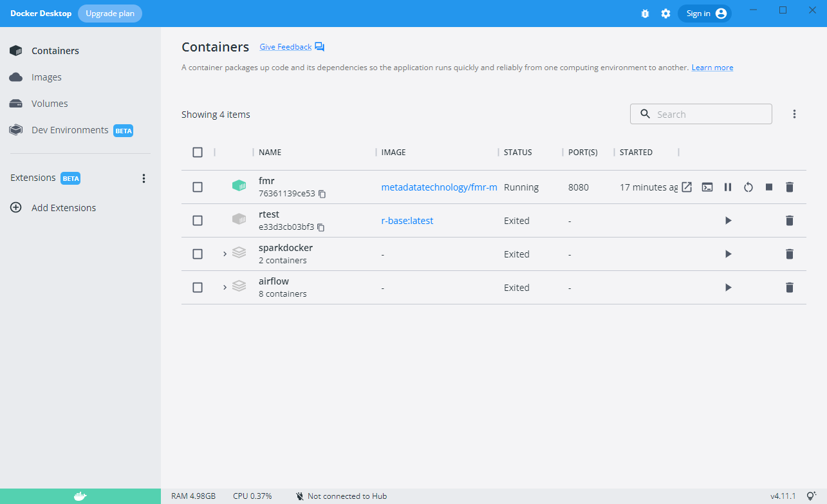Click the Showing 4 items label
Image resolution: width=827 pixels, height=504 pixels.
click(x=216, y=115)
